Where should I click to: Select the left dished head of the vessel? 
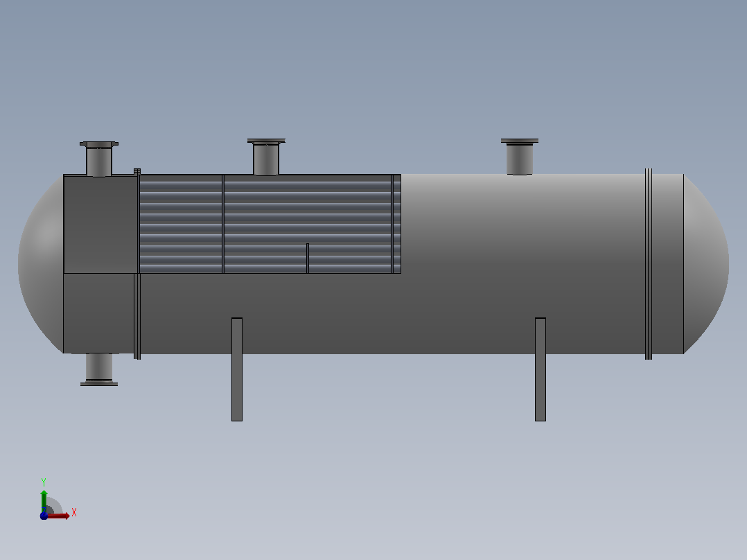pos(41,264)
